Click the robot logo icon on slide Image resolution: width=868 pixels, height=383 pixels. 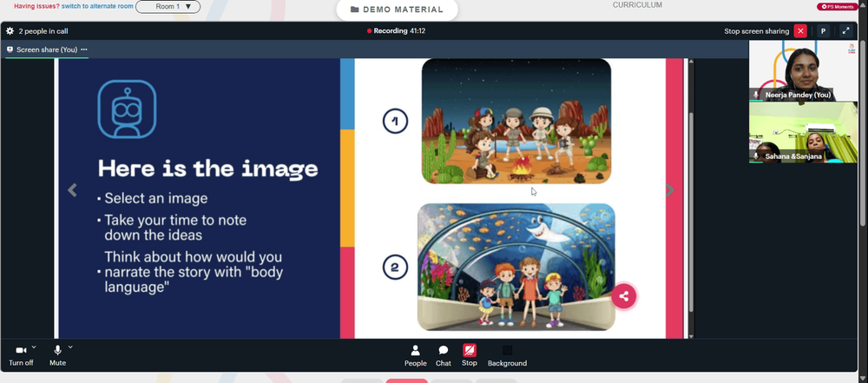(127, 109)
